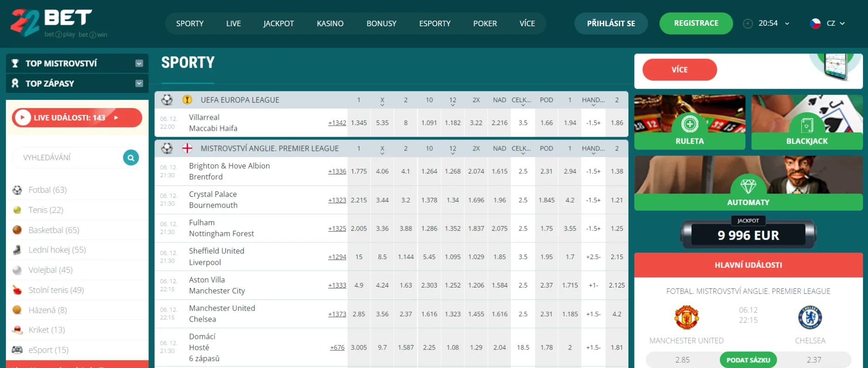Click the play icon in Live události

click(23, 118)
